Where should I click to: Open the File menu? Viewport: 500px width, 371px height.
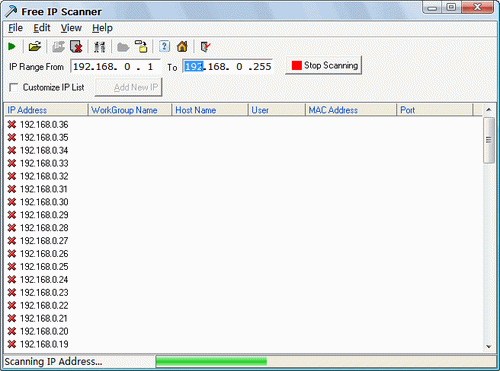pos(15,28)
